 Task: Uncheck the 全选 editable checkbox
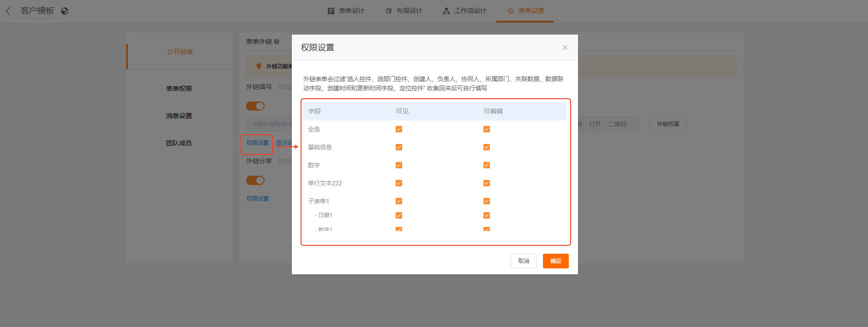(487, 129)
